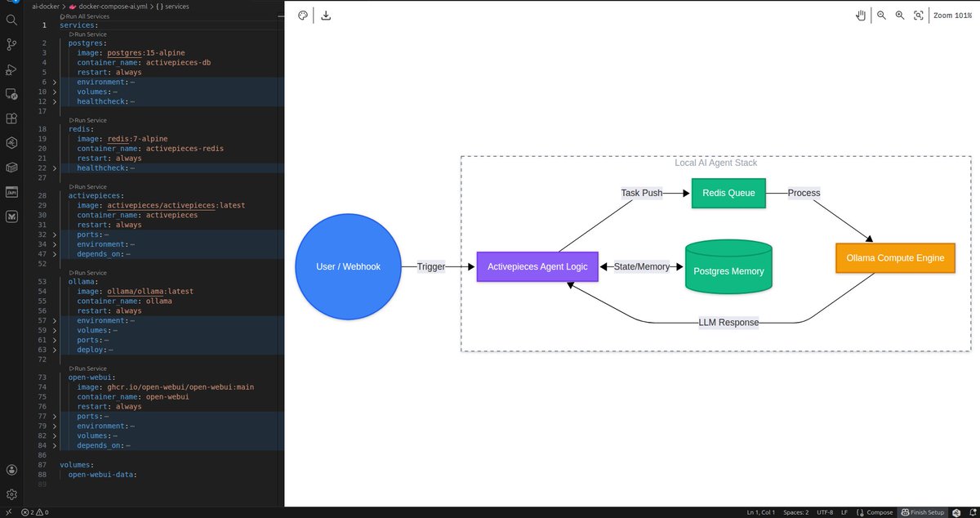Select the User / Webhook circle node
Image resolution: width=980 pixels, height=518 pixels.
[x=348, y=267]
